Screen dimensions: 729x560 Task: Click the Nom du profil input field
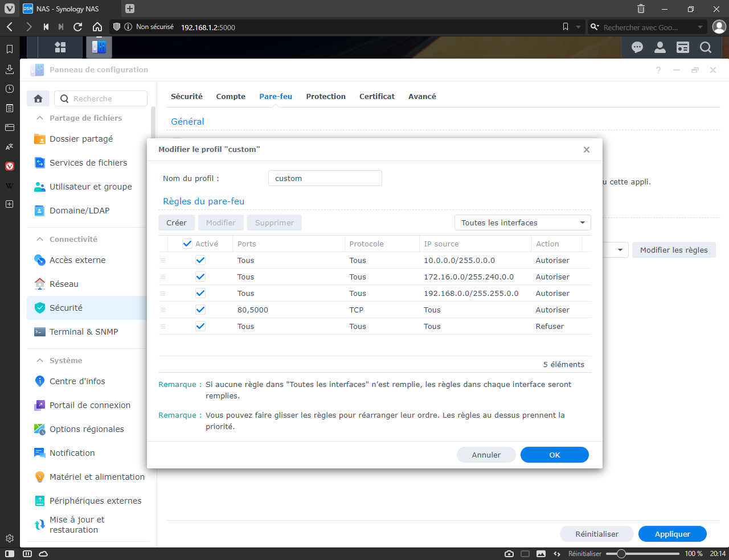pyautogui.click(x=325, y=178)
